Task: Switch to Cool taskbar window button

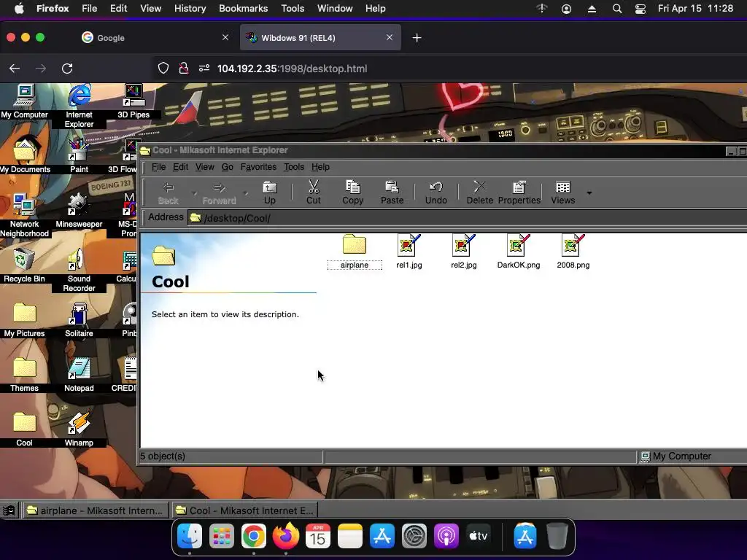Action: (245, 510)
